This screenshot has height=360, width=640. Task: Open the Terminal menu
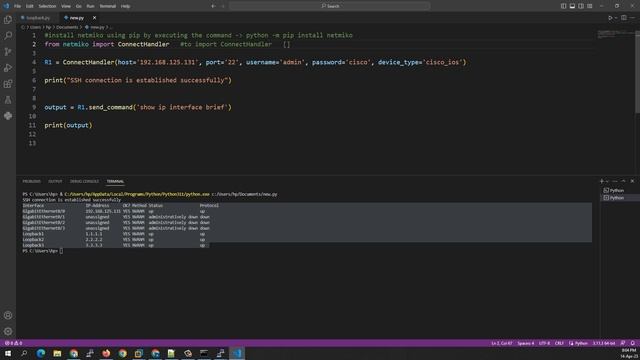[108, 6]
